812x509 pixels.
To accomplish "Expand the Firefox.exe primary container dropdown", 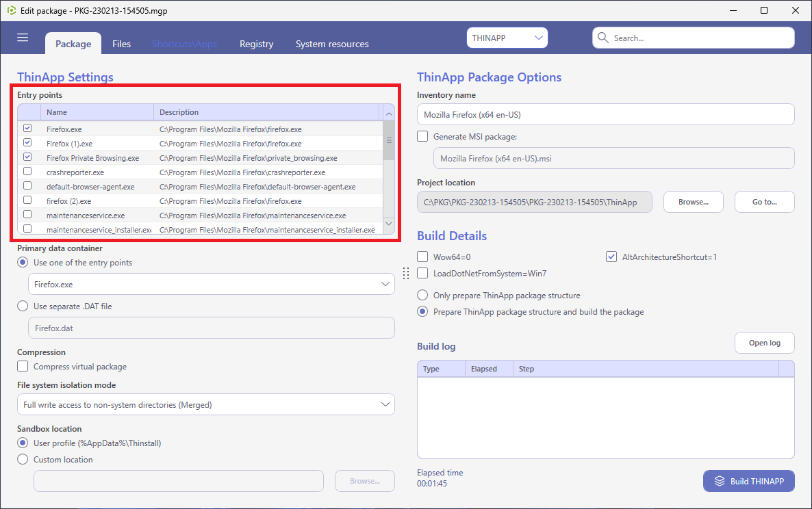I will pyautogui.click(x=212, y=284).
